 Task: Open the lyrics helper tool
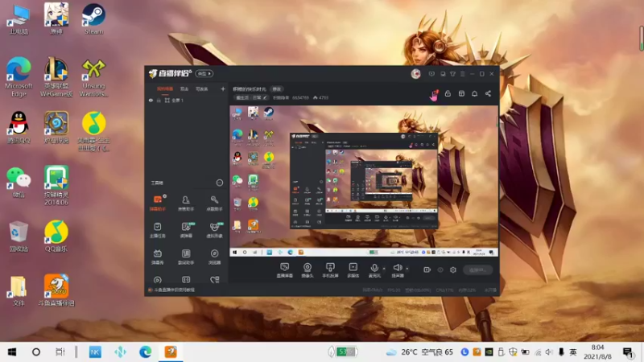coord(186,257)
